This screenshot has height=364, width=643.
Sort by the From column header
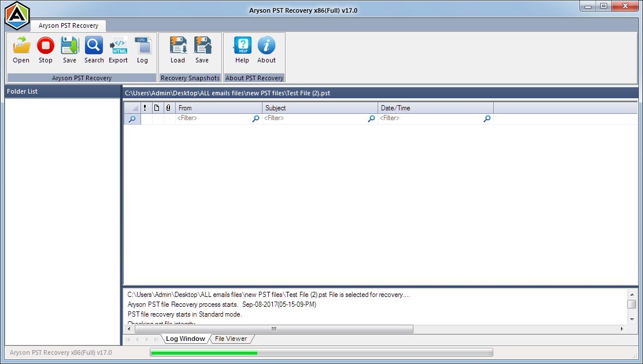tap(219, 108)
